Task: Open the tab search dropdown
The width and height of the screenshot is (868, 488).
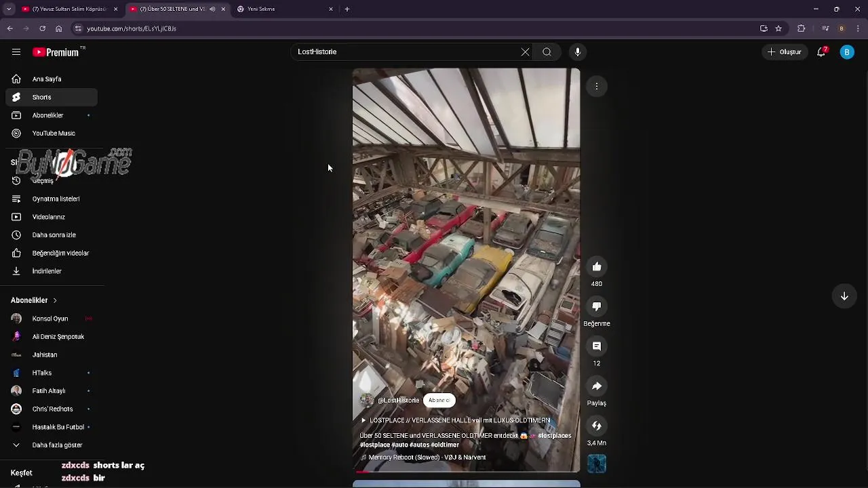Action: click(9, 9)
